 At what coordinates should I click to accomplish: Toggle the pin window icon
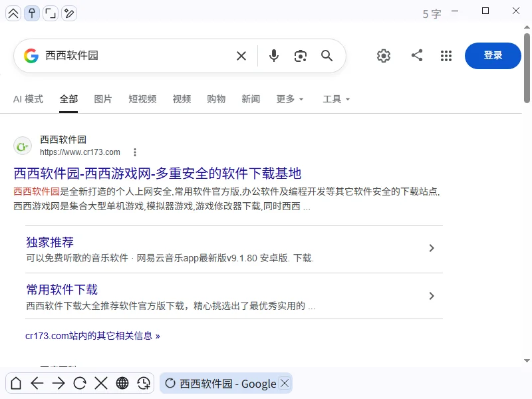point(32,13)
